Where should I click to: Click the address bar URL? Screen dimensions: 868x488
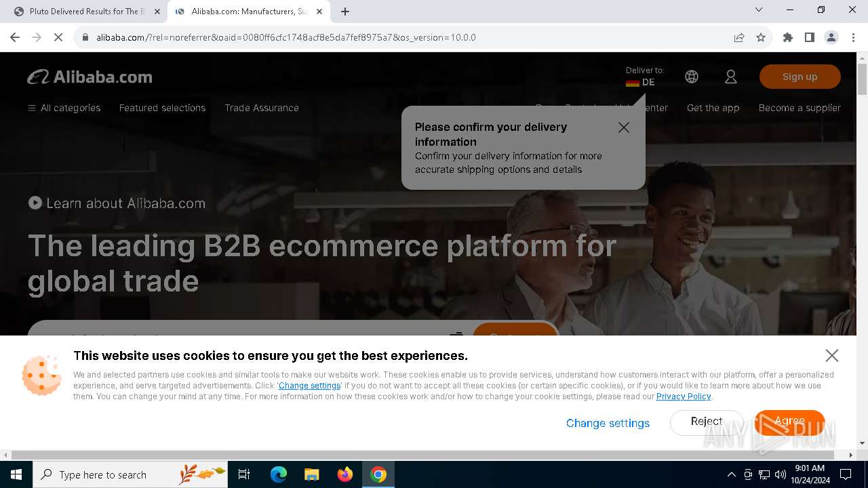click(x=286, y=37)
